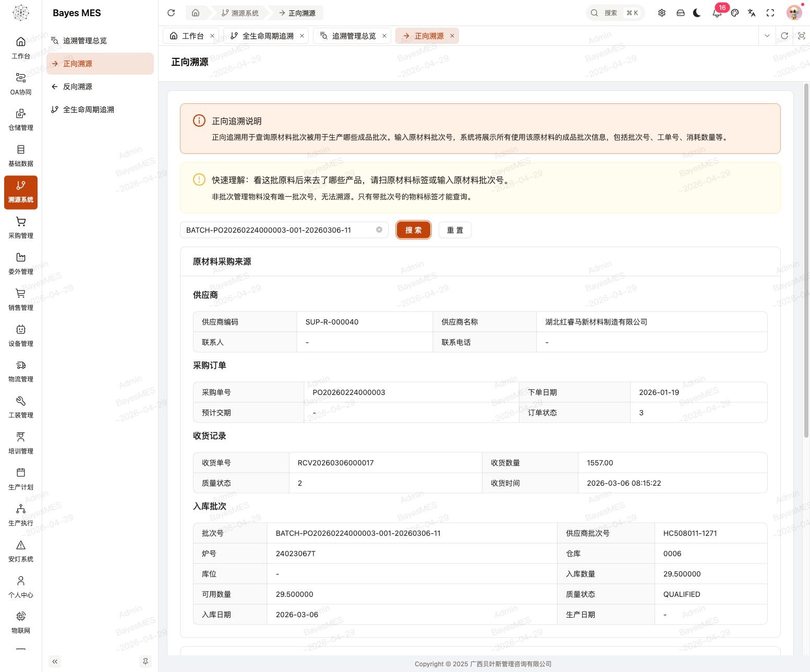Screen dimensions: 810x672
Task: Pin the sidebar submenu panel
Action: tap(146, 662)
